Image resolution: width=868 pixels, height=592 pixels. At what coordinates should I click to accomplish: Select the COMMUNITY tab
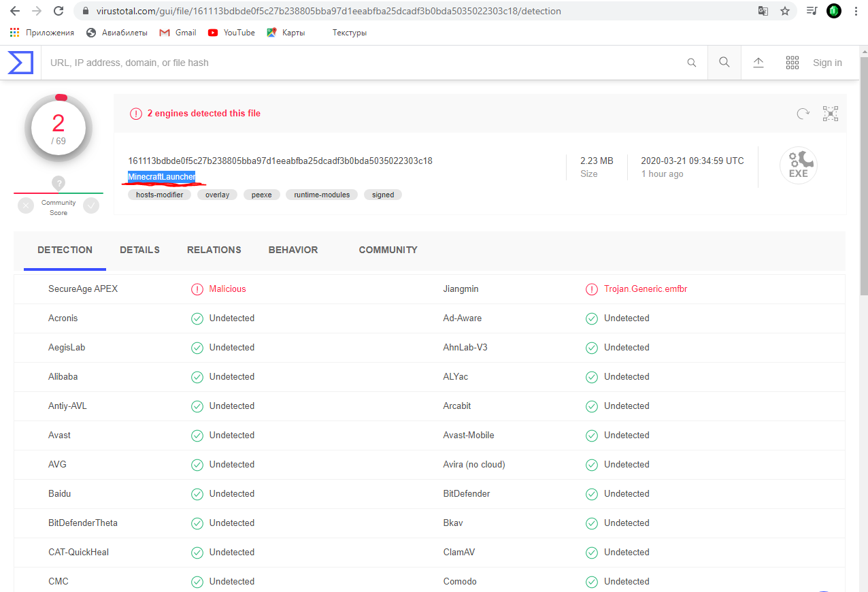388,250
